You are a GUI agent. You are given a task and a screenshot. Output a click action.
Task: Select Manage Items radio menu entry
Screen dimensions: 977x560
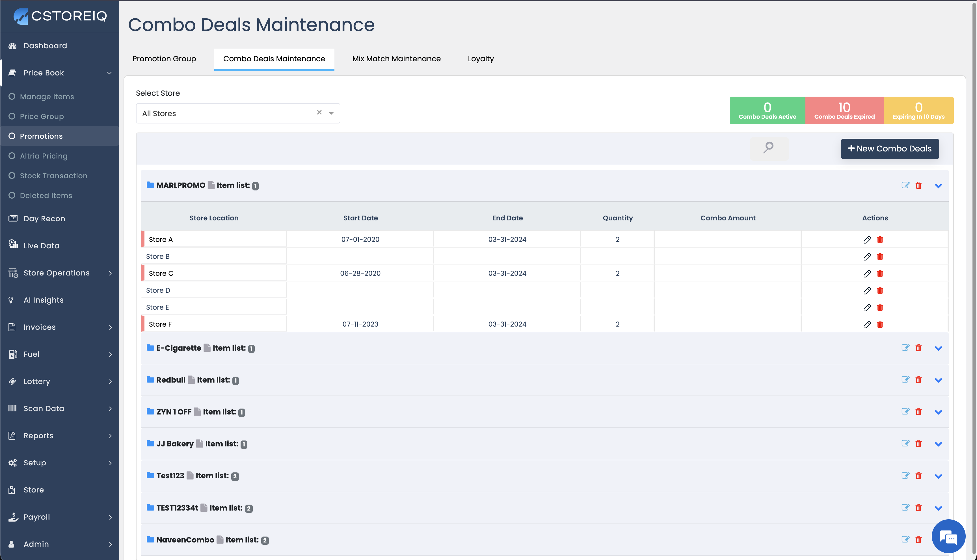click(x=47, y=97)
